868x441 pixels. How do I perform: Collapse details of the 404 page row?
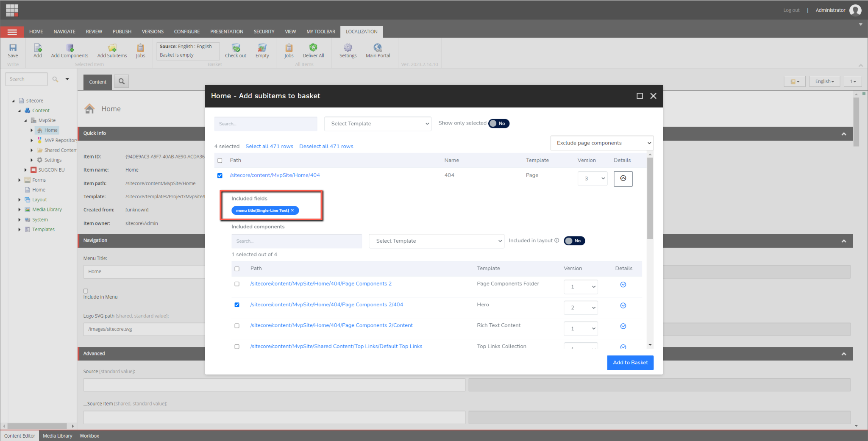623,178
